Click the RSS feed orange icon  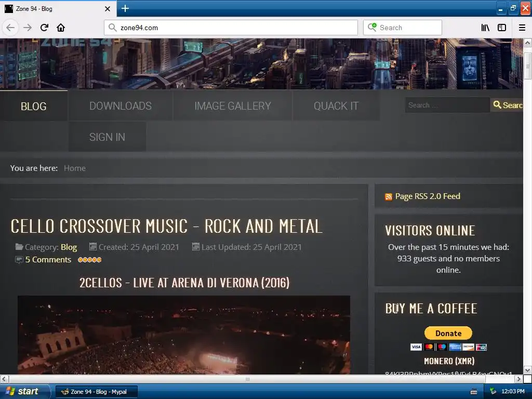tap(389, 197)
